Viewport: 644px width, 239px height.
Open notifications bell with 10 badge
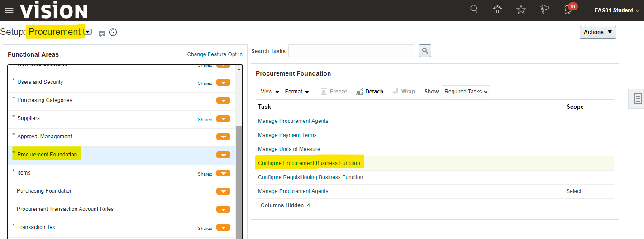click(569, 10)
